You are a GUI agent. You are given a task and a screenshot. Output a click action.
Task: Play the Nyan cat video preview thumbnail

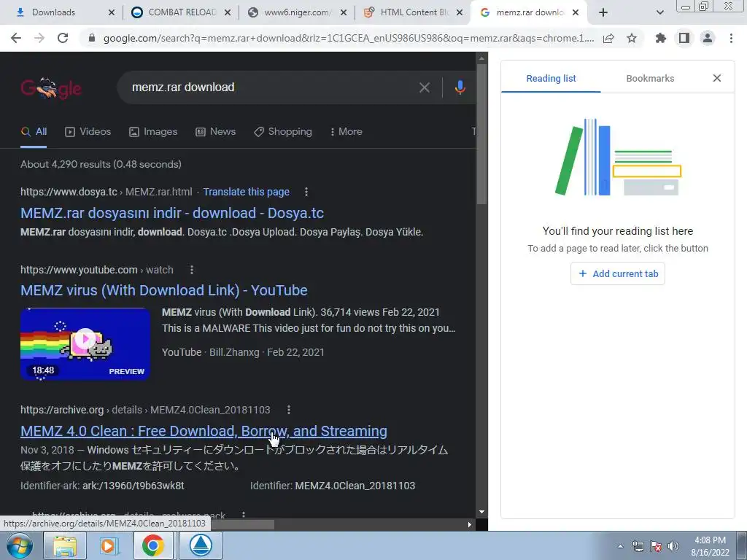(x=85, y=344)
